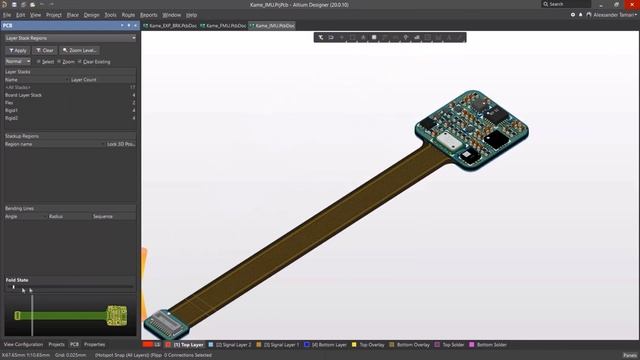Screen dimensions: 640x360
Task: Toggle the Select checkbox in the PCB panel
Action: (x=39, y=62)
